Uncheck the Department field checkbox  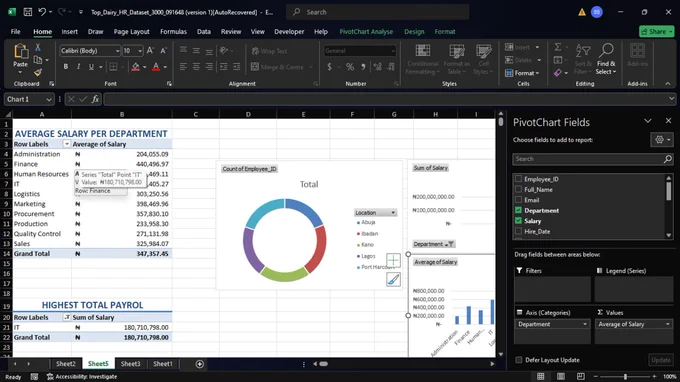tap(518, 210)
